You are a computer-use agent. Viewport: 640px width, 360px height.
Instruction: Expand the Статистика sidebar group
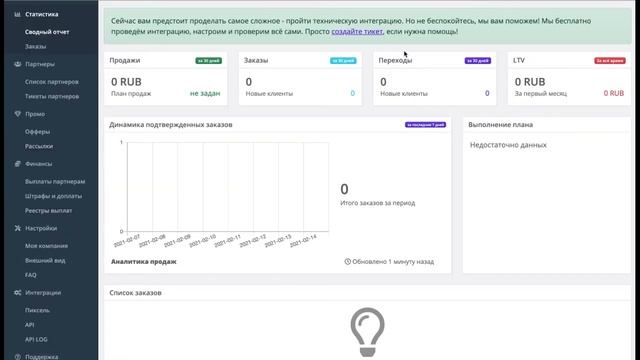pos(42,14)
